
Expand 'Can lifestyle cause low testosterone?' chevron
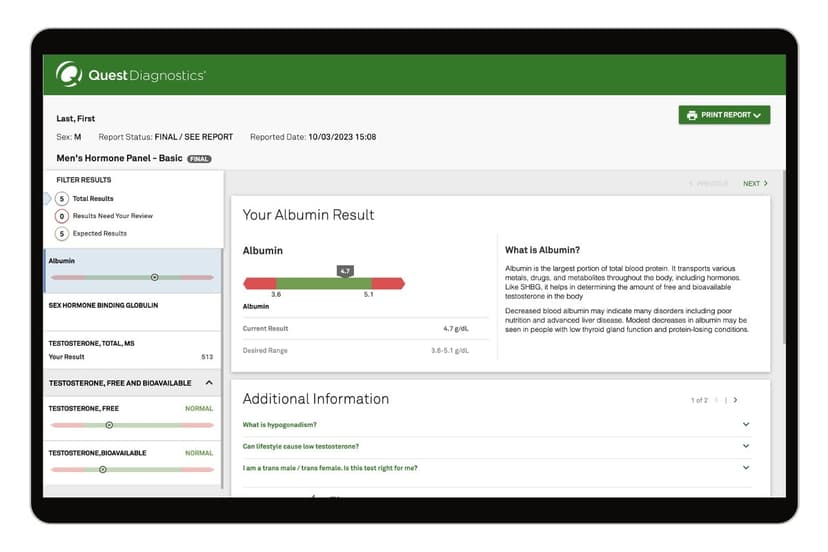745,446
